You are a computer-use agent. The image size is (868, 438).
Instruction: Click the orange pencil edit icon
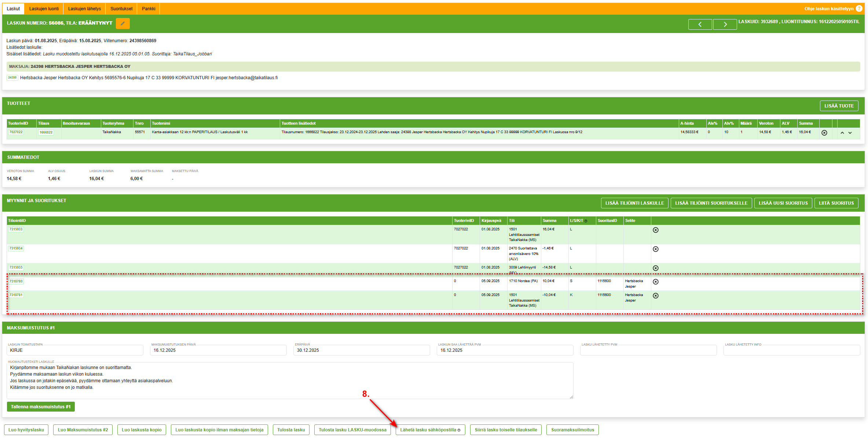click(x=122, y=23)
